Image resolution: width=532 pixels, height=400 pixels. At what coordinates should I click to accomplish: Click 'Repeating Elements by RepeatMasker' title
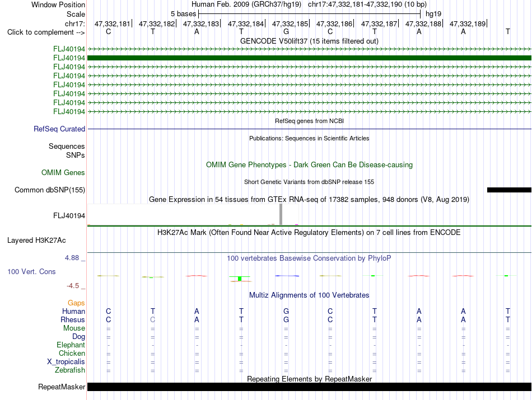[309, 379]
